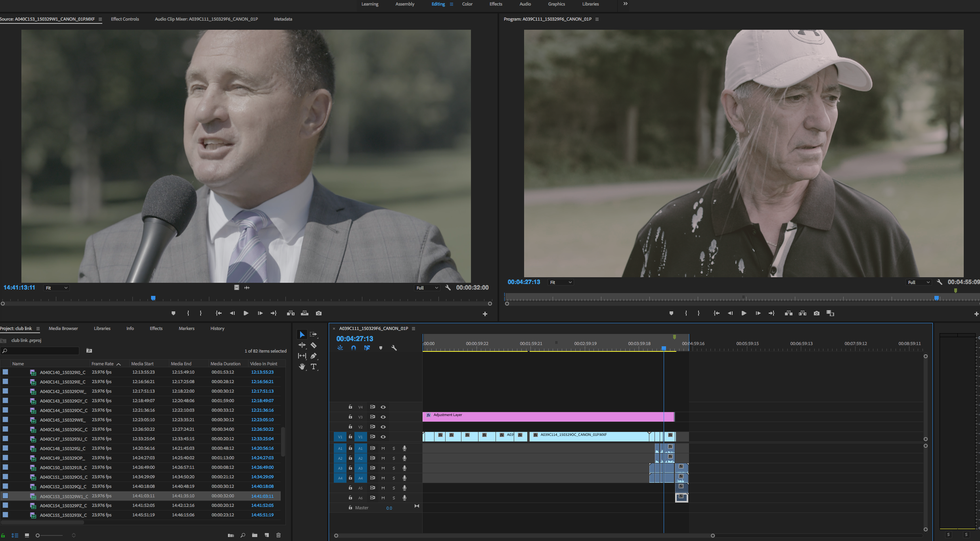This screenshot has height=541, width=980.
Task: Click the Frame Rate column header
Action: point(103,364)
